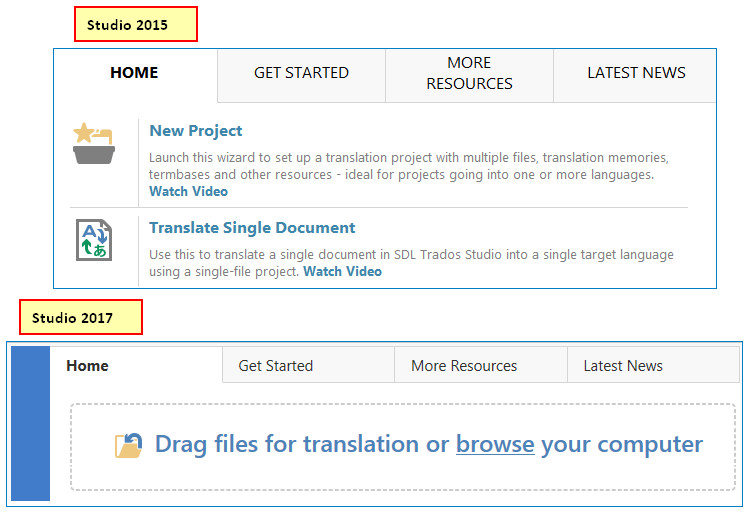Select the uppercase MORE RESOURCES tab
This screenshot has height=513, width=750.
(x=469, y=73)
